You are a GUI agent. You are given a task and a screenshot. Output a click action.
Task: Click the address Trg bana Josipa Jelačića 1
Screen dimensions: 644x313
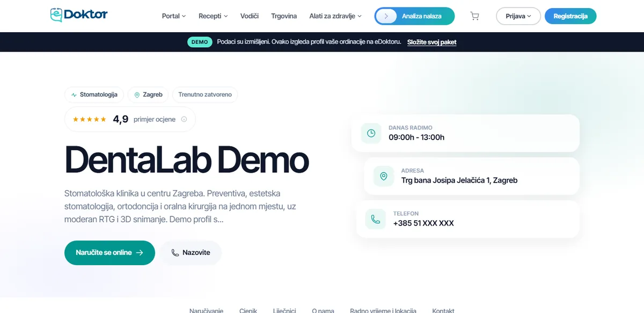pos(459,180)
